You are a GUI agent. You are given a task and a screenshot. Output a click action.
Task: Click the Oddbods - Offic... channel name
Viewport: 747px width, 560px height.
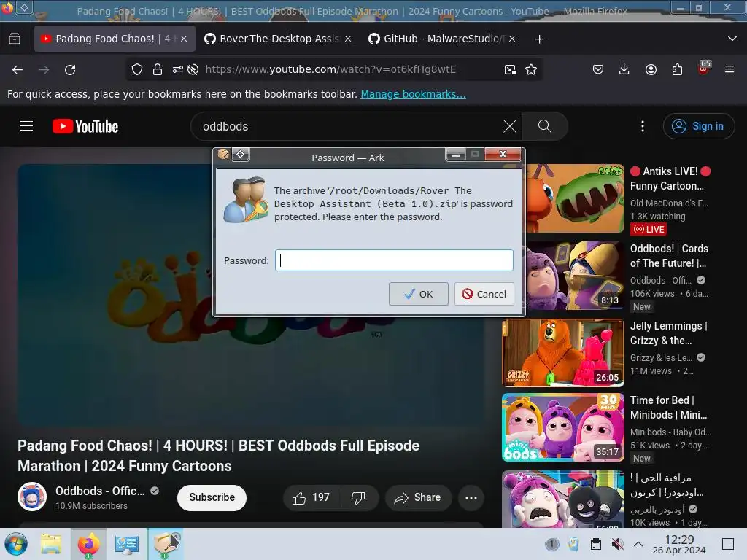tap(100, 491)
